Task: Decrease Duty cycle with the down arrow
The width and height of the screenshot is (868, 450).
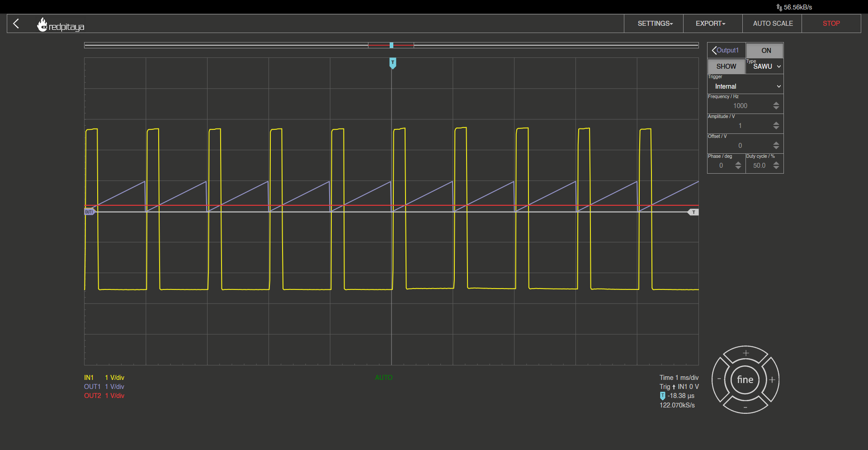Action: click(x=776, y=168)
